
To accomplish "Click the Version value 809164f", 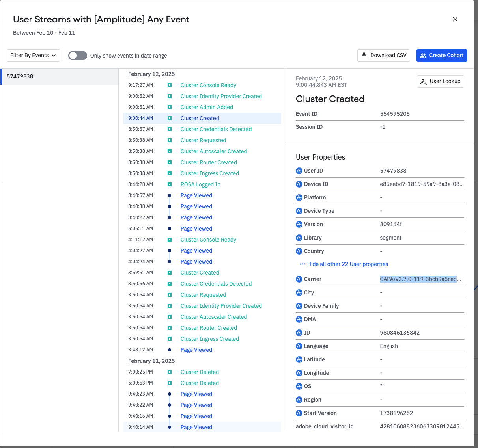I will (x=391, y=224).
